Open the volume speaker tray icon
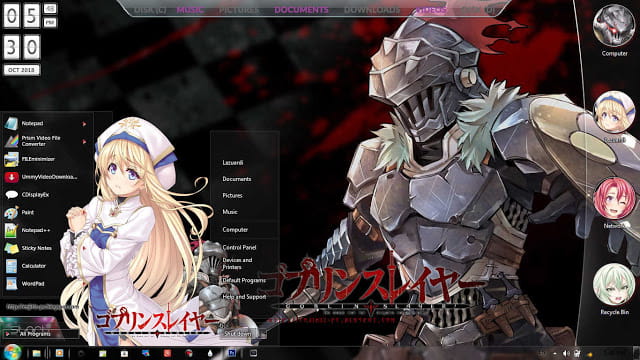 (566, 353)
